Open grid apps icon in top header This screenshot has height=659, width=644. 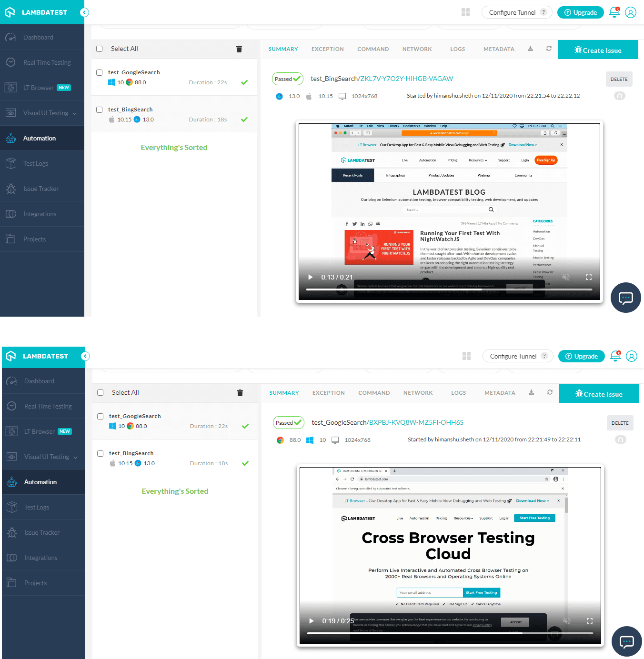(x=466, y=12)
